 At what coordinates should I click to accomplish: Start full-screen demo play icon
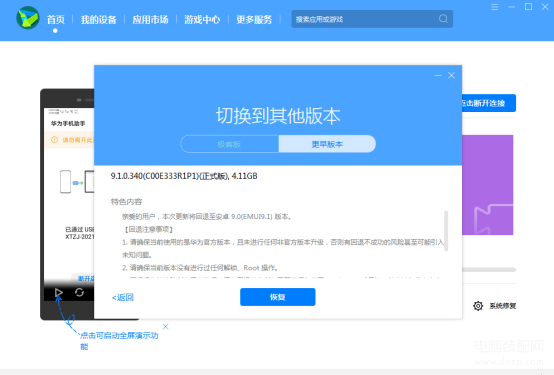tap(59, 292)
